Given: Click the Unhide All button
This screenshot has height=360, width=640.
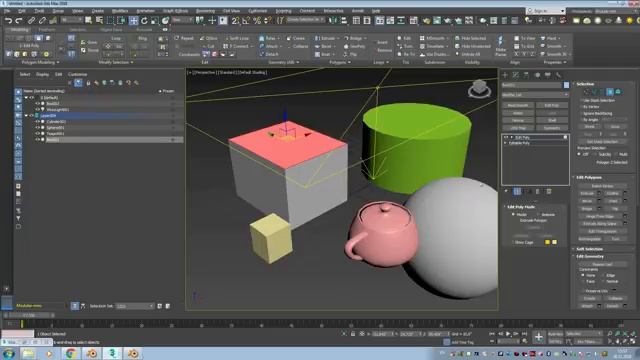Looking at the screenshot, I should 468,54.
